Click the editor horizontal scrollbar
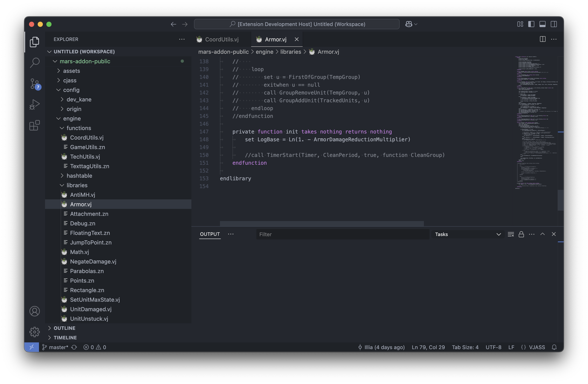 click(322, 223)
